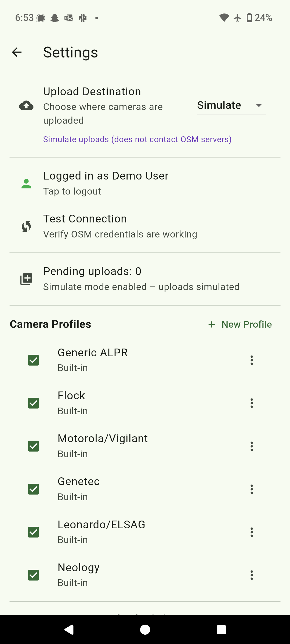Open options menu for Generic ALPR
The image size is (290, 644).
pyautogui.click(x=252, y=360)
